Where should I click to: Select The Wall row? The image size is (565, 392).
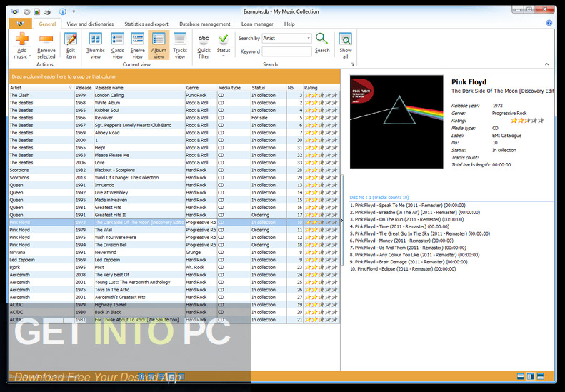[x=174, y=230]
